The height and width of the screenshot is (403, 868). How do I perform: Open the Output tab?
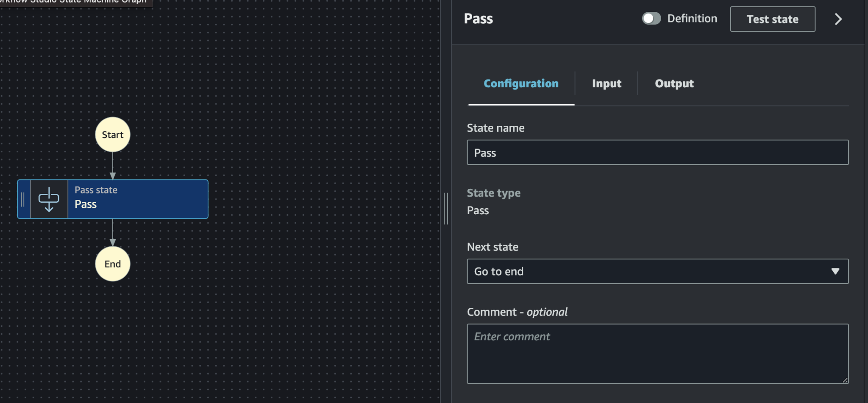(x=674, y=84)
